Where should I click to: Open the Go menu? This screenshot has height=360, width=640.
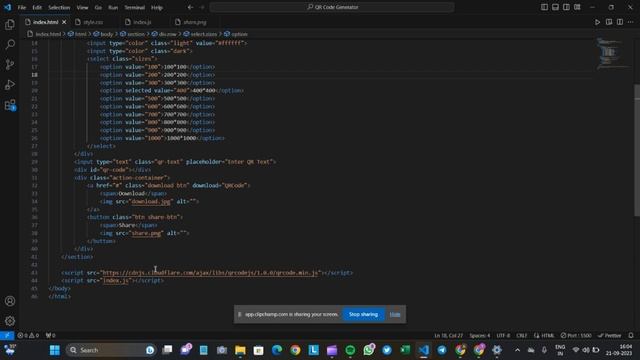98,7
